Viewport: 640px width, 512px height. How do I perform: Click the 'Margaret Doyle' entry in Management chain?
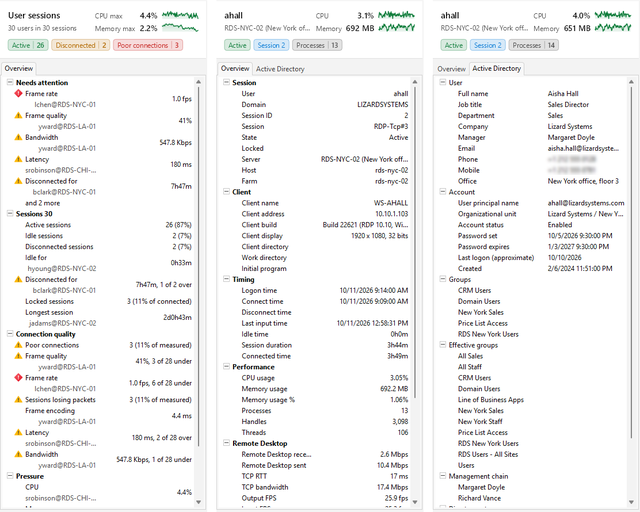point(481,487)
